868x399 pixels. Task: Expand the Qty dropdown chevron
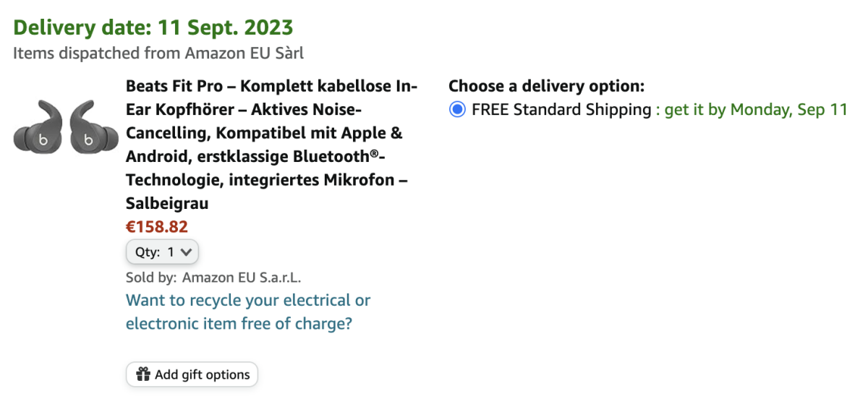(x=185, y=252)
